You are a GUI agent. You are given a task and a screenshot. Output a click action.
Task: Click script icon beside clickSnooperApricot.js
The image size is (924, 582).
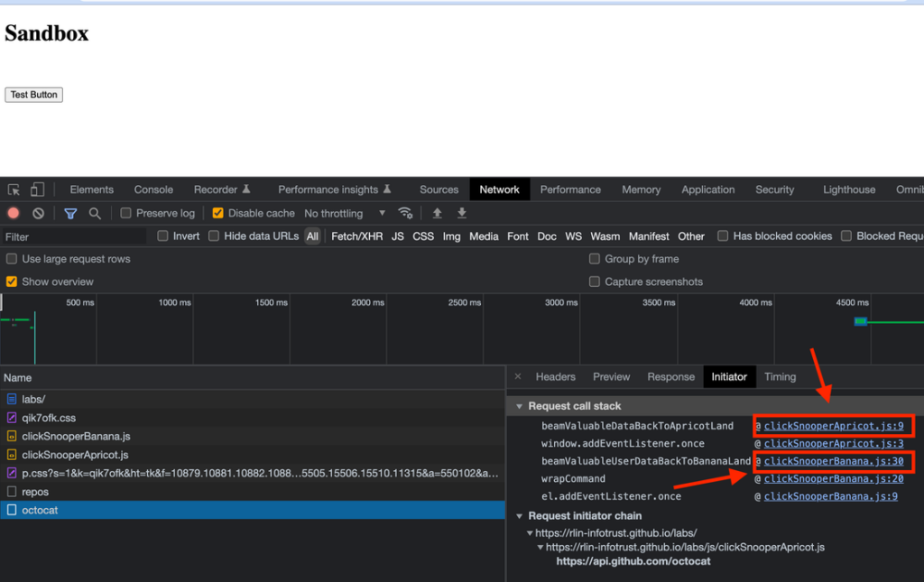[12, 455]
